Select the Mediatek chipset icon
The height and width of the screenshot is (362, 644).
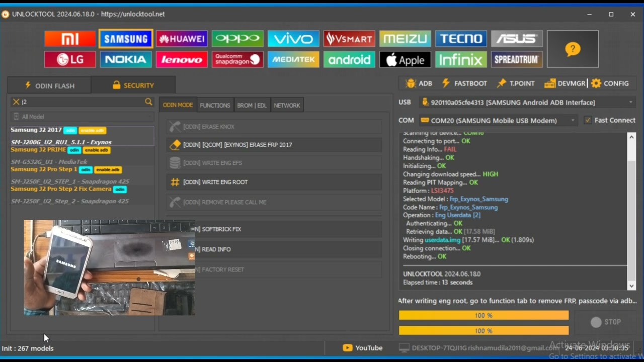[293, 60]
